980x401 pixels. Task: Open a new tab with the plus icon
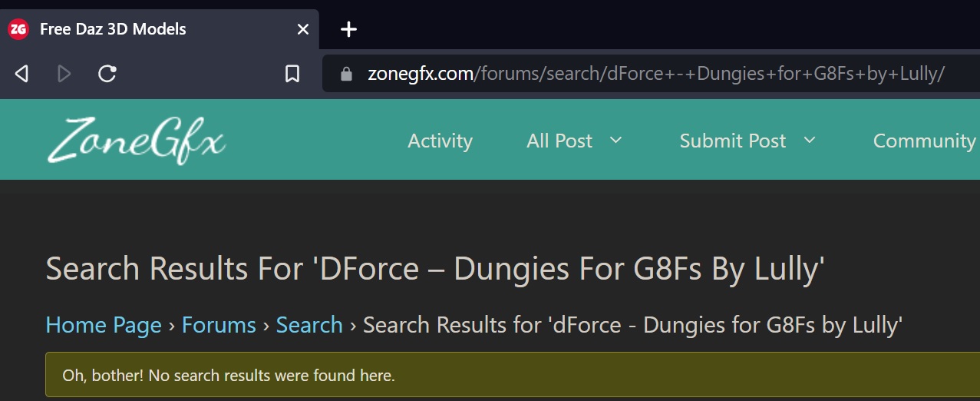coord(349,29)
